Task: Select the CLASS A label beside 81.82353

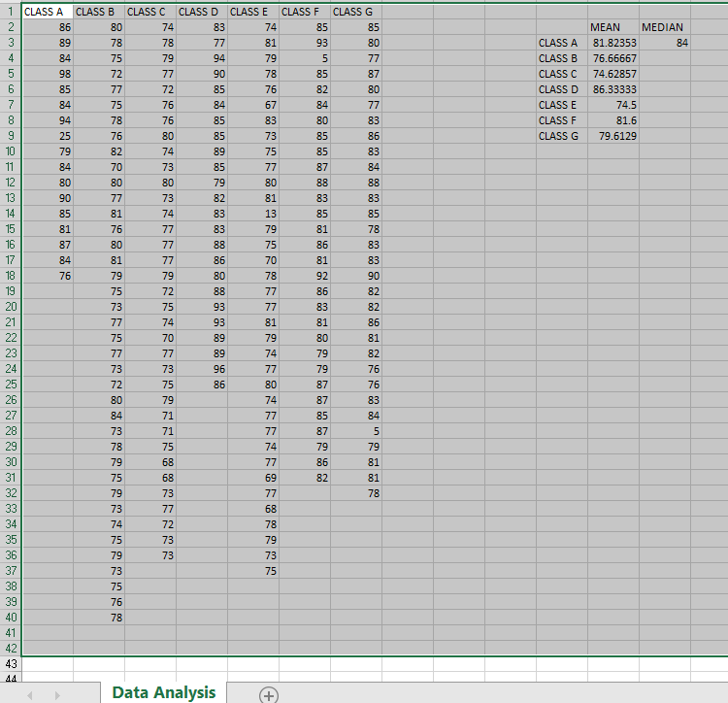Action: [562, 43]
